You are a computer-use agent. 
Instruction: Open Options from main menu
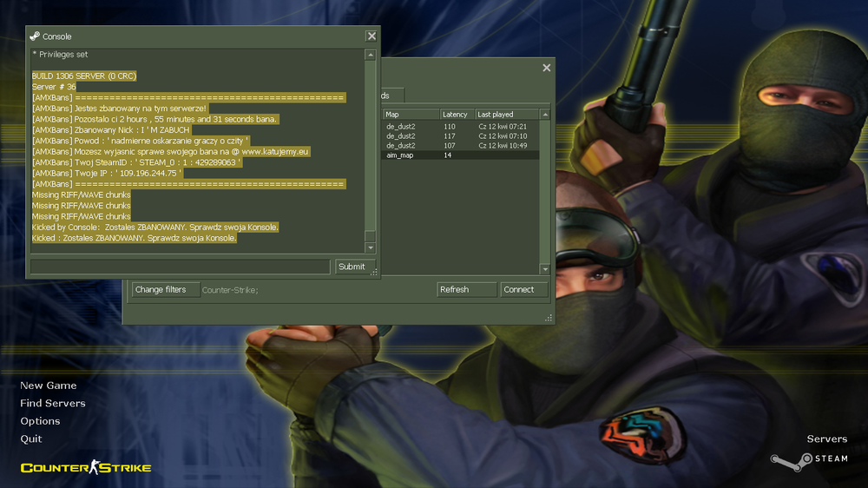tap(40, 421)
